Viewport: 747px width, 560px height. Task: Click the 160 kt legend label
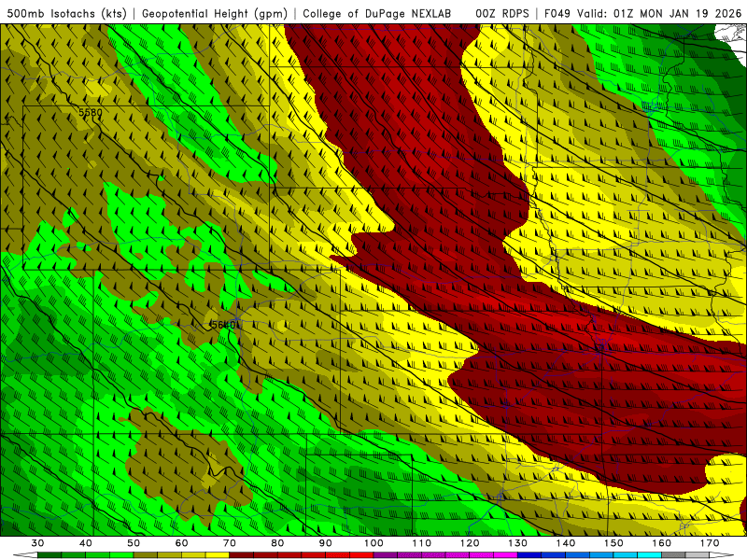click(x=661, y=543)
